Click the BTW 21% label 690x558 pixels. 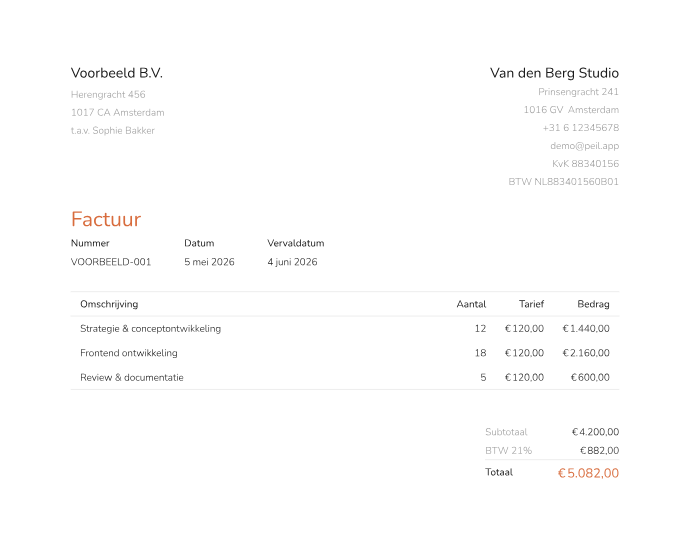[x=508, y=451]
